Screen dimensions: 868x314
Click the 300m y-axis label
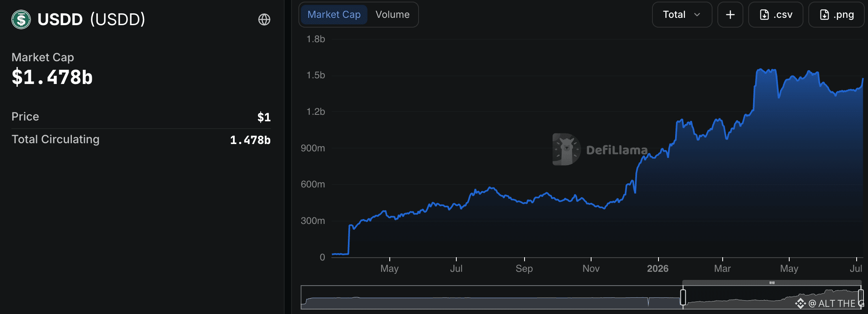(x=313, y=221)
